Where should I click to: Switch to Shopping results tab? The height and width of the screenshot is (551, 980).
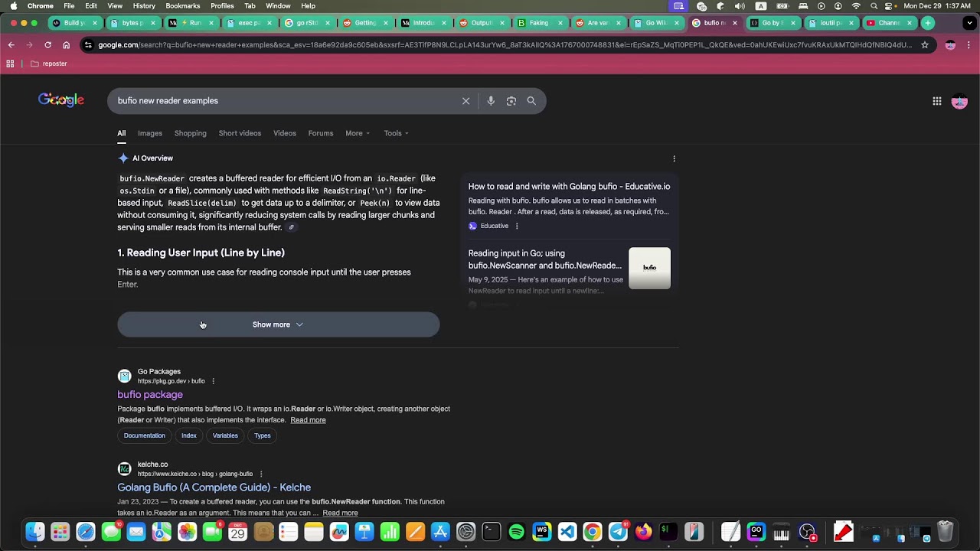[x=191, y=133]
